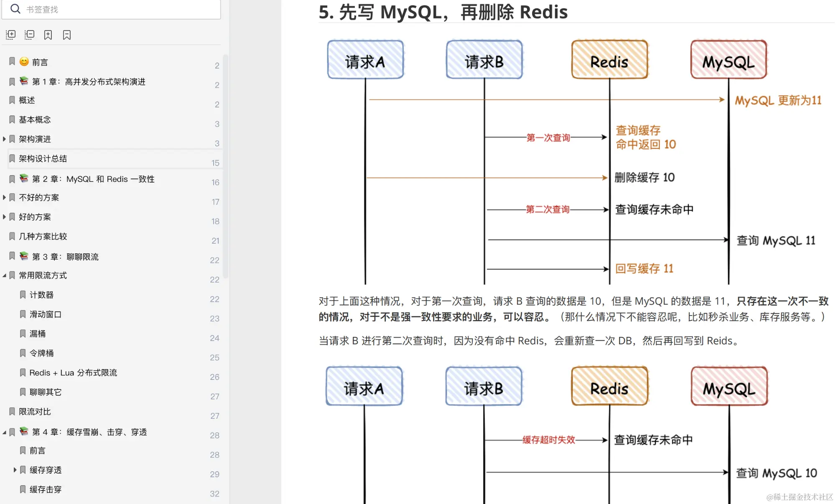Expand the 好的方案 bookmark node
Image resolution: width=836 pixels, height=504 pixels.
tap(4, 217)
